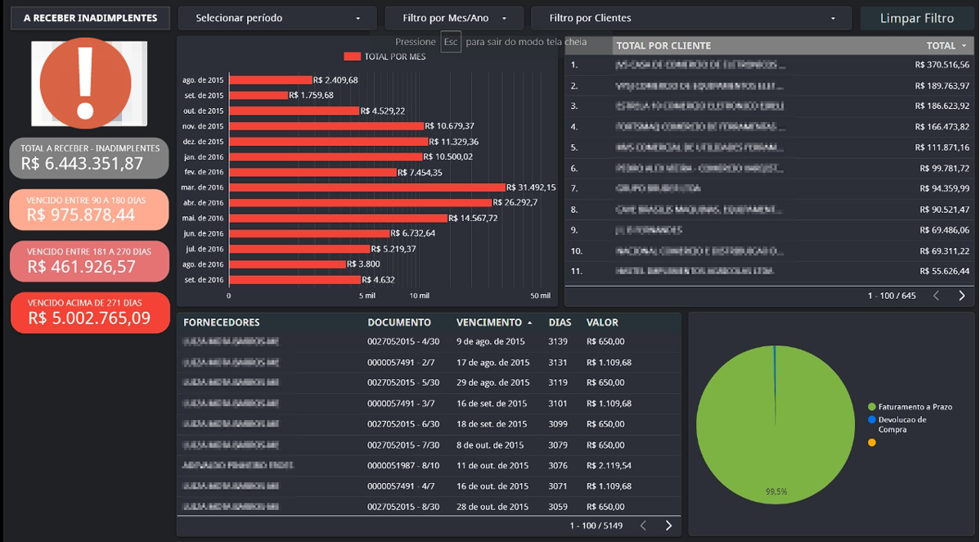Click client row 5 total R$ 111.871,16
The height and width of the screenshot is (542, 980).
942,147
